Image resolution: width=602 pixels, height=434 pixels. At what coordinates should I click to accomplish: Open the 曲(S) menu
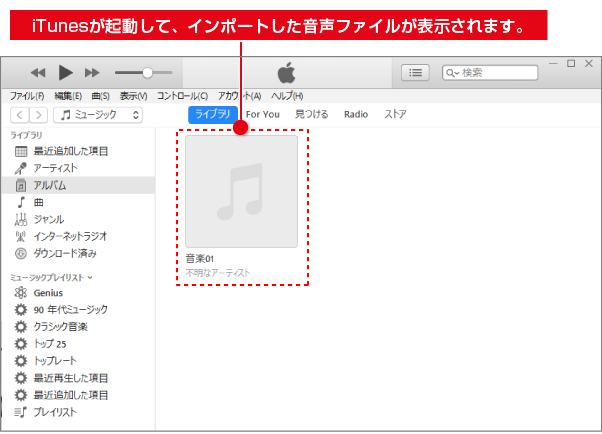[x=101, y=96]
